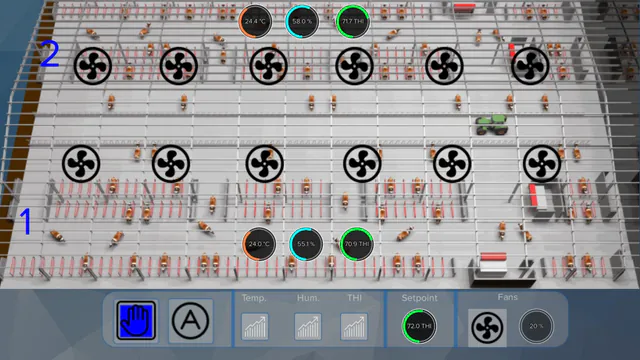Click the Setpoint label
Viewport: 640px width, 360px height.
pyautogui.click(x=419, y=298)
